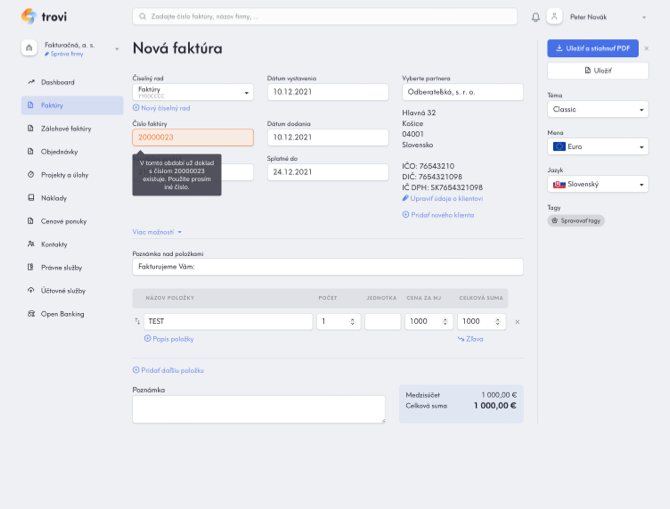Click the company home icon in sidebar

29,48
